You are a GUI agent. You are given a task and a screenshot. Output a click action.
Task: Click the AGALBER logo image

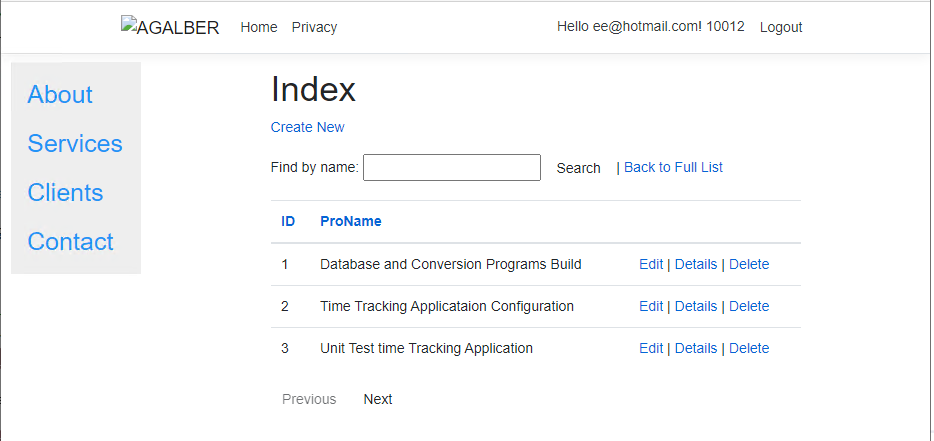[x=170, y=27]
